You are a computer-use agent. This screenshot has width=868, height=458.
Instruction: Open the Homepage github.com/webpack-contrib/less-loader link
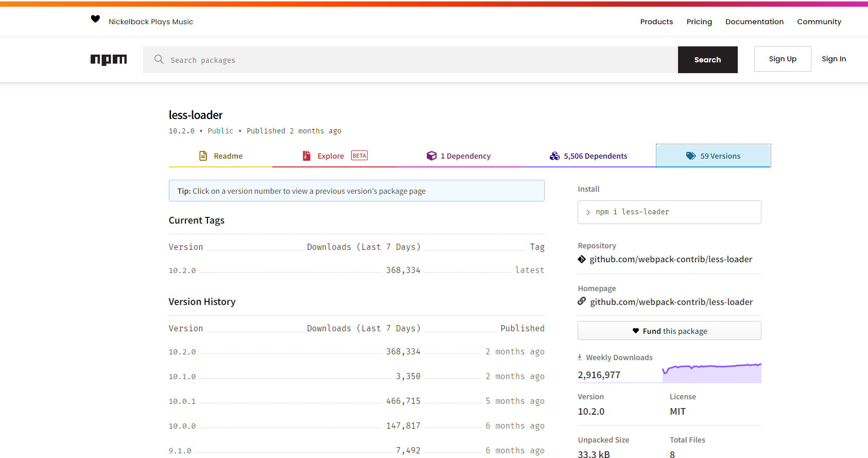point(671,302)
